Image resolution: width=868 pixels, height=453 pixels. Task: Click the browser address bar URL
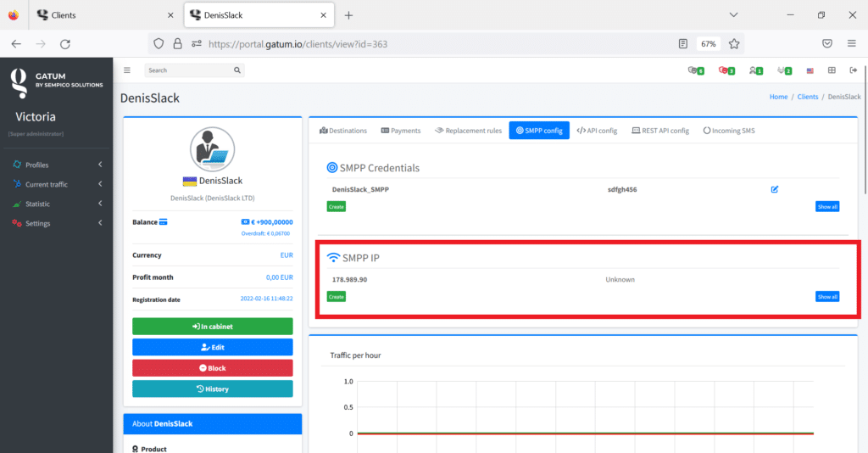coord(298,44)
